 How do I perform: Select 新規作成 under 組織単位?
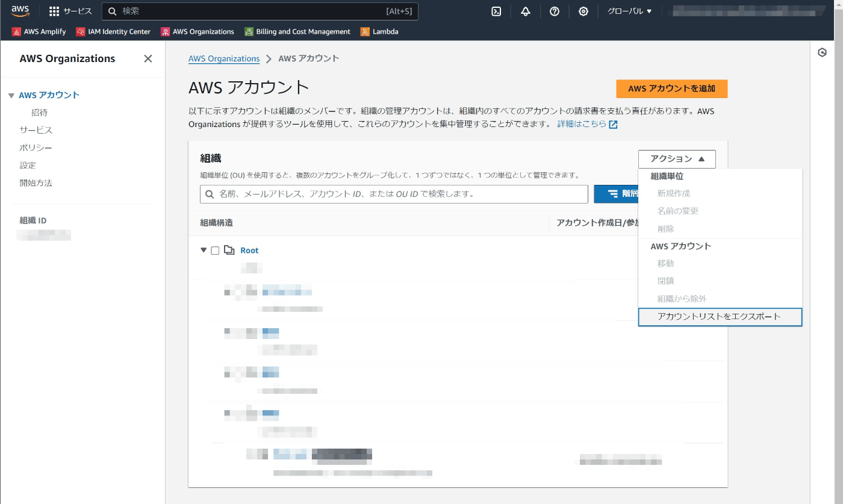point(674,193)
